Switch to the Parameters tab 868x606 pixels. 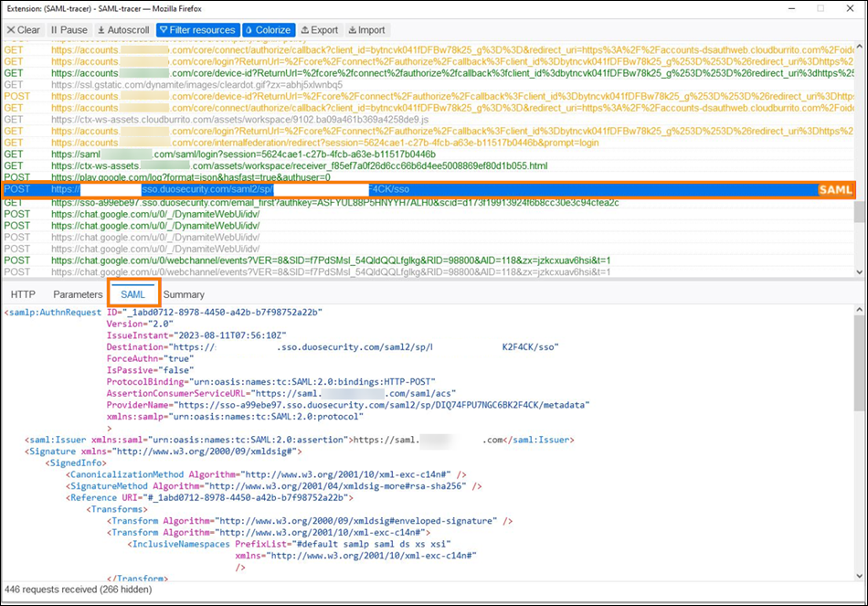coord(78,294)
